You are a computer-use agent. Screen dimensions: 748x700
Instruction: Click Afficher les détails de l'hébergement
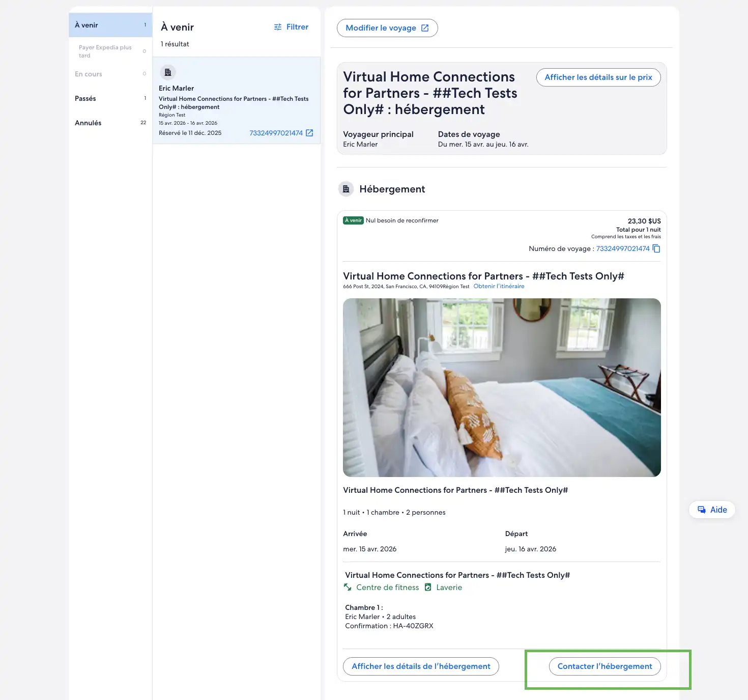pyautogui.click(x=421, y=666)
